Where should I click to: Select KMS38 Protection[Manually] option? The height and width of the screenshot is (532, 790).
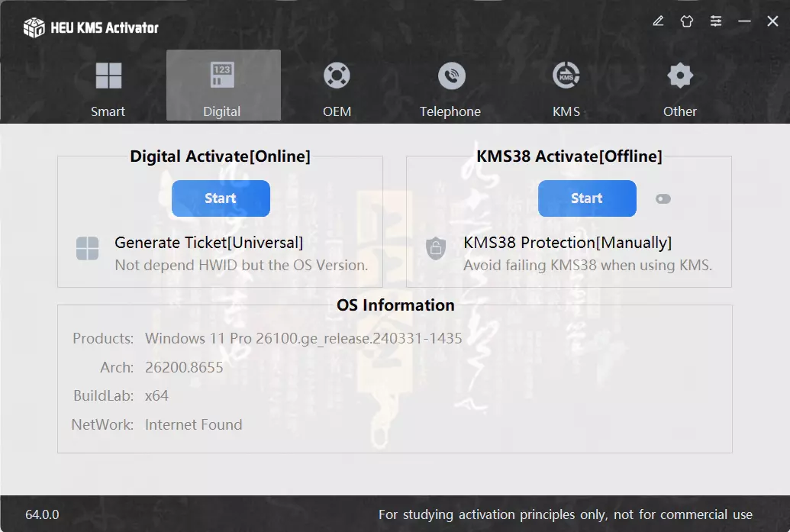click(x=567, y=243)
